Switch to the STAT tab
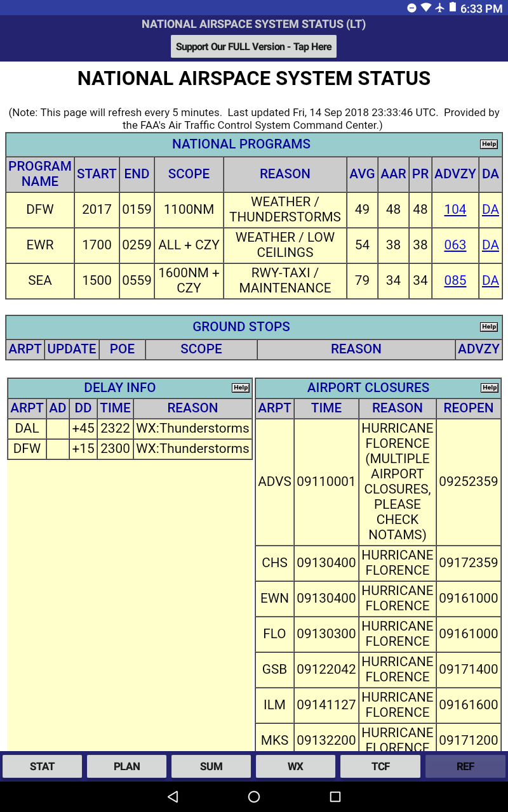The width and height of the screenshot is (508, 812). 43,766
